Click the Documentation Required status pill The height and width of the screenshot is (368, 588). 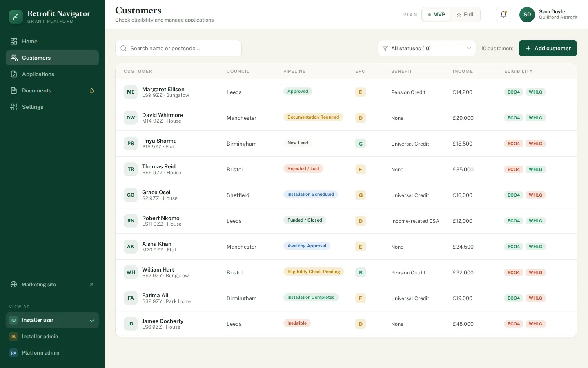[313, 117]
